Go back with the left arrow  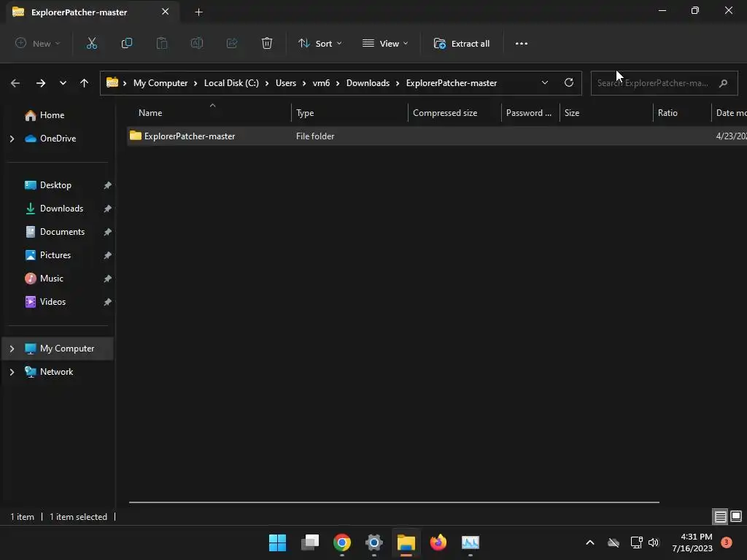coord(15,83)
